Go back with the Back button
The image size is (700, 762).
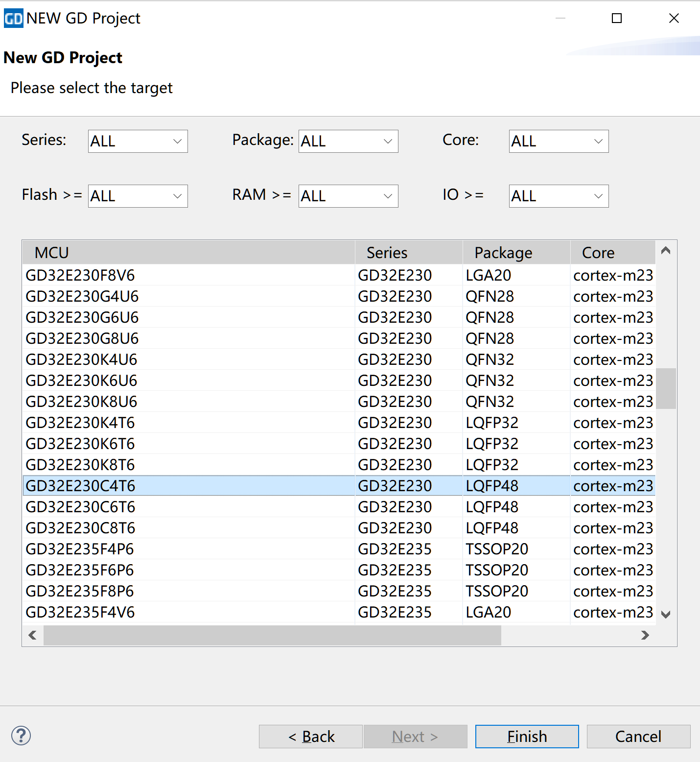pyautogui.click(x=311, y=736)
